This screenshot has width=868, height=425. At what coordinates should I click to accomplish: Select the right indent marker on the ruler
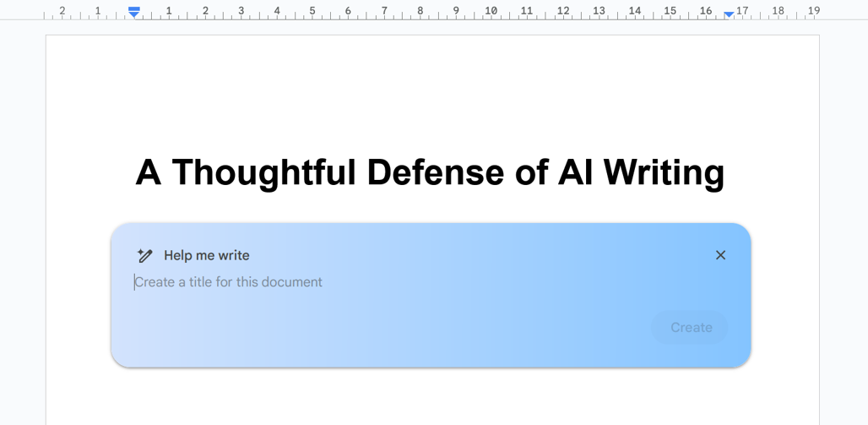pyautogui.click(x=729, y=14)
